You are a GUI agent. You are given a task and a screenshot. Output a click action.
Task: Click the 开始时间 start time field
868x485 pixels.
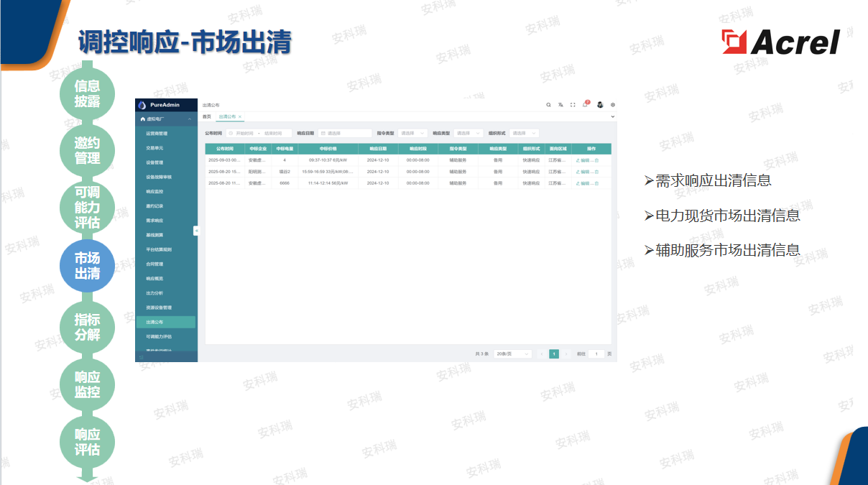click(244, 133)
